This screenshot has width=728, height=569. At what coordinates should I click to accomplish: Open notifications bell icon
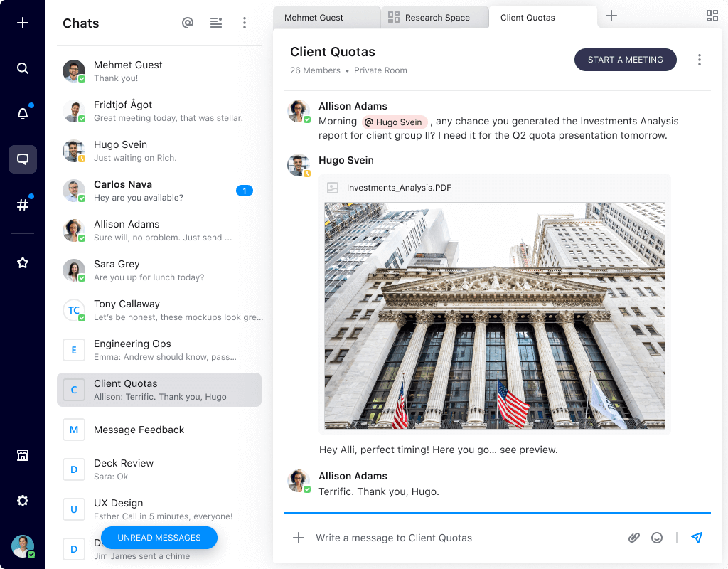coord(23,113)
